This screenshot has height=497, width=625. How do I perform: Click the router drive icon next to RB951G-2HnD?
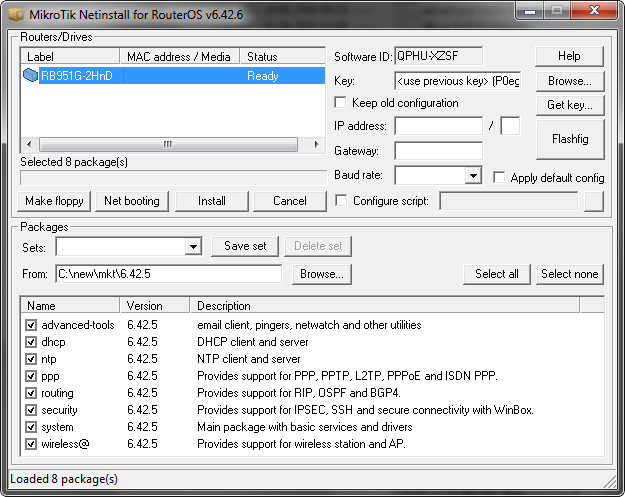(30, 75)
